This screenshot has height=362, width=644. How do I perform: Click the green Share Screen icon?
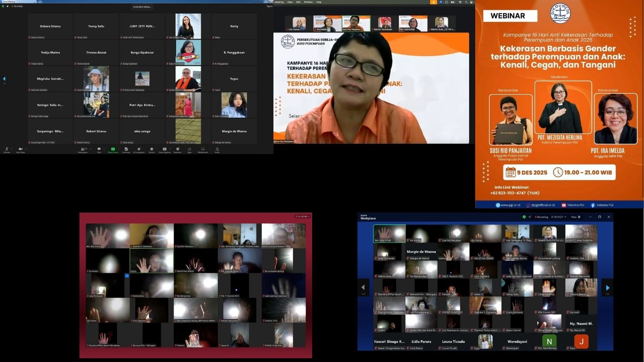[x=113, y=149]
